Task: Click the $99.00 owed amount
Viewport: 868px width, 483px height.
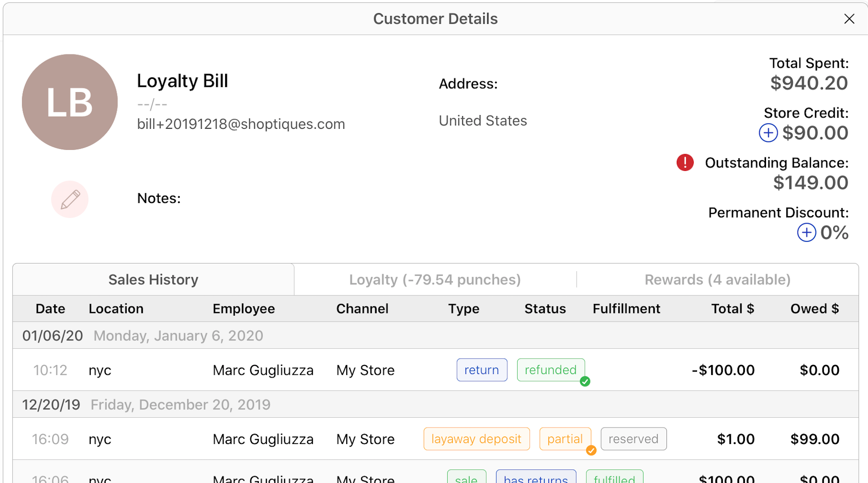Action: [815, 439]
